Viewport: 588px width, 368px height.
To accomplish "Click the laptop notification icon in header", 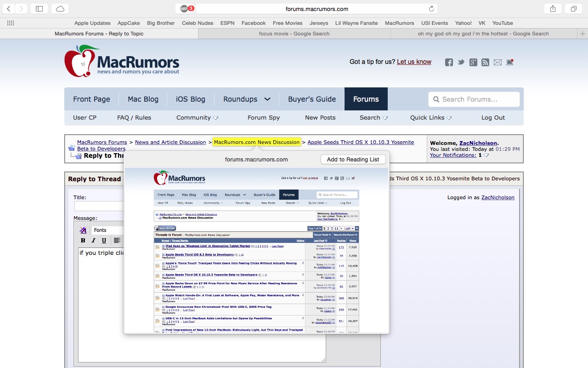I will pos(509,62).
